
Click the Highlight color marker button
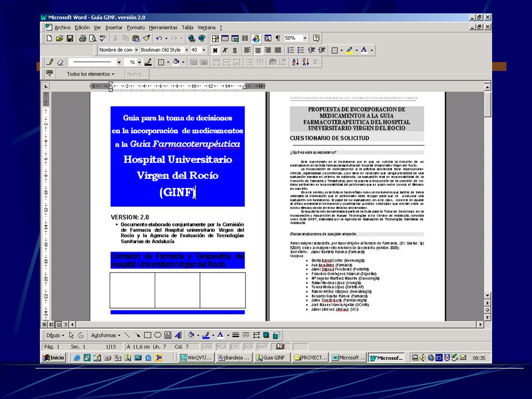[350, 50]
